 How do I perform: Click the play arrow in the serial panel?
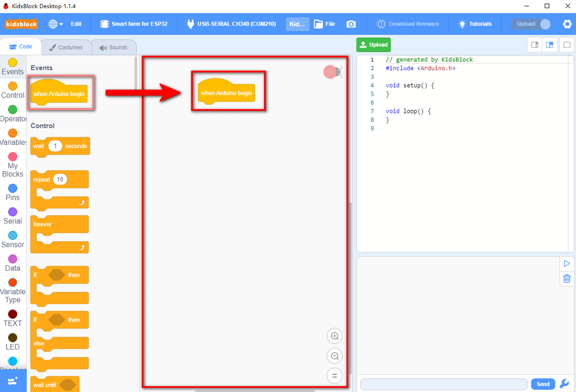[567, 263]
